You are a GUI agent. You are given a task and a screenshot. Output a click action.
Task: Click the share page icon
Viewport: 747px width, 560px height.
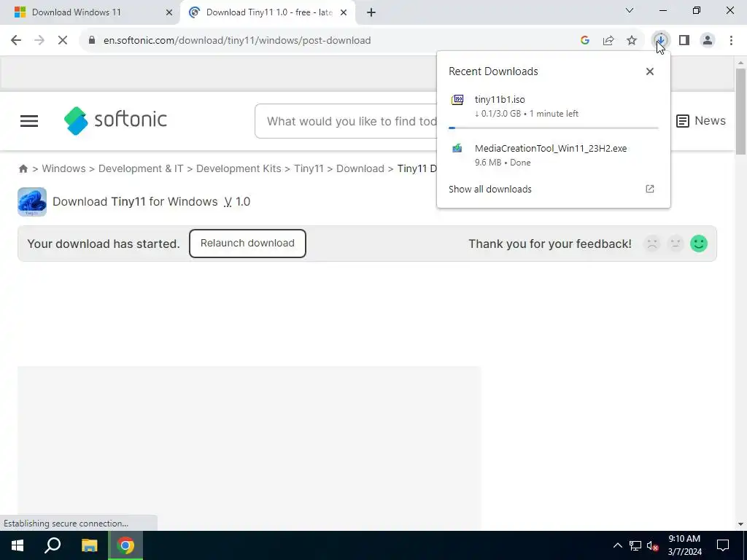tap(608, 41)
